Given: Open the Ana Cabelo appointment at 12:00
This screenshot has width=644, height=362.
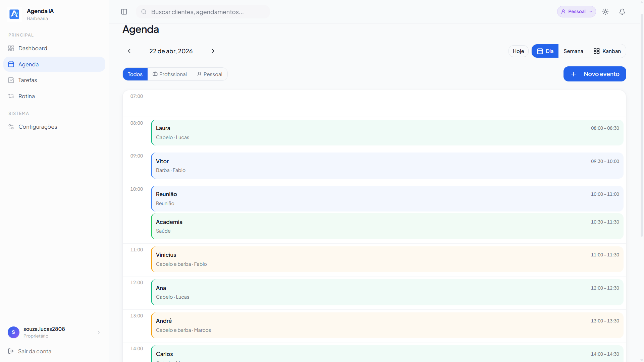Looking at the screenshot, I should pos(387,292).
